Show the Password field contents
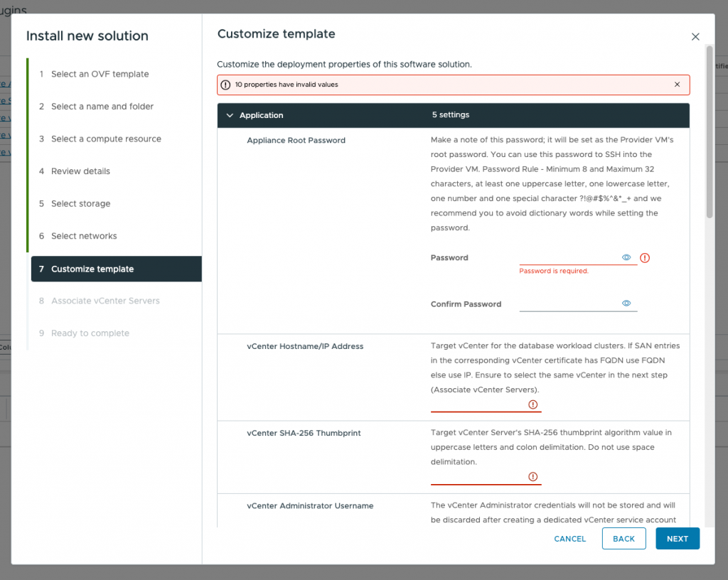The width and height of the screenshot is (728, 580). 626,257
